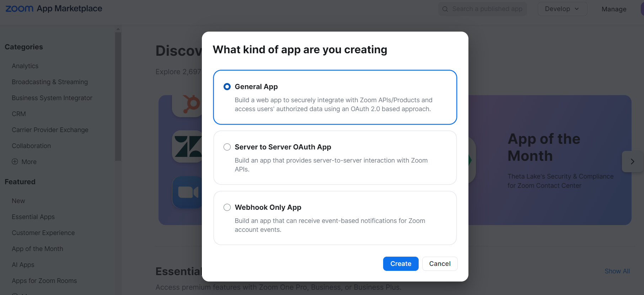Select the Server to Server OAuth App option
Viewport: 644px width, 295px height.
(227, 147)
